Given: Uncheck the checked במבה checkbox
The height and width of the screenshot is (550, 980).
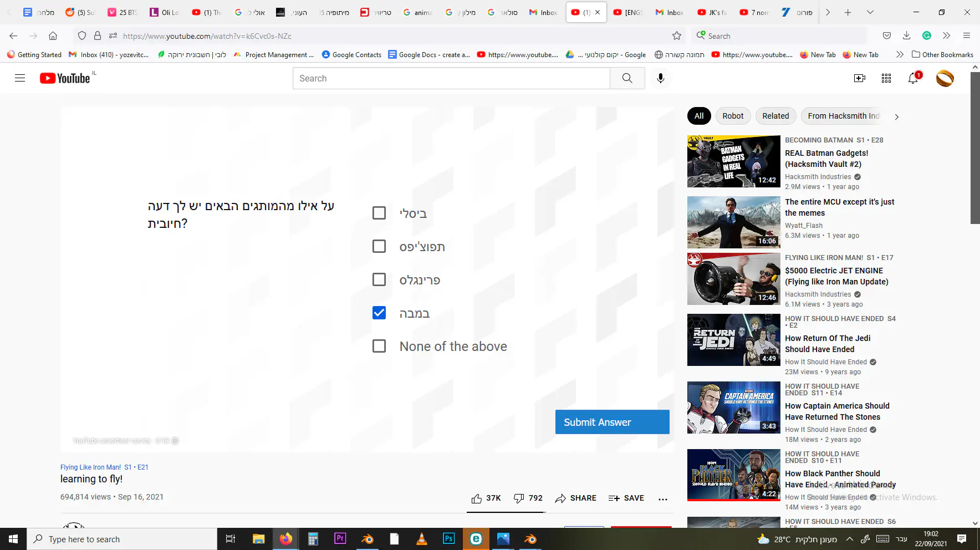Looking at the screenshot, I should click(379, 313).
